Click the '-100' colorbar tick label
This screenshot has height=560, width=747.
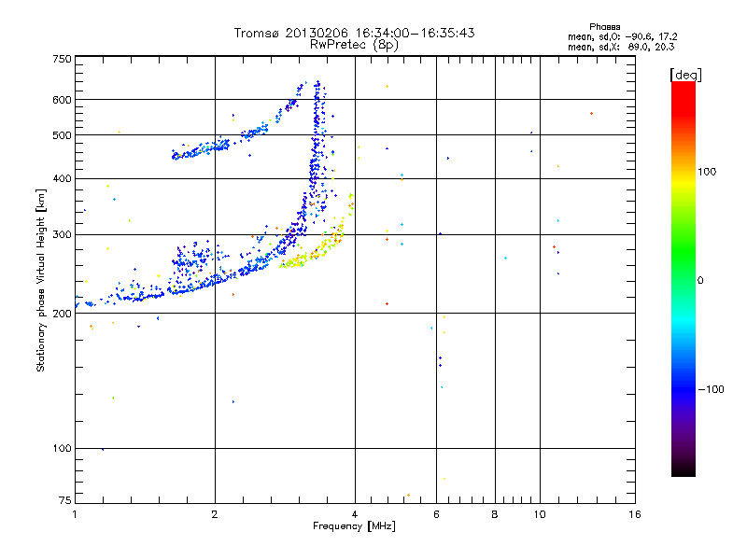coord(711,389)
